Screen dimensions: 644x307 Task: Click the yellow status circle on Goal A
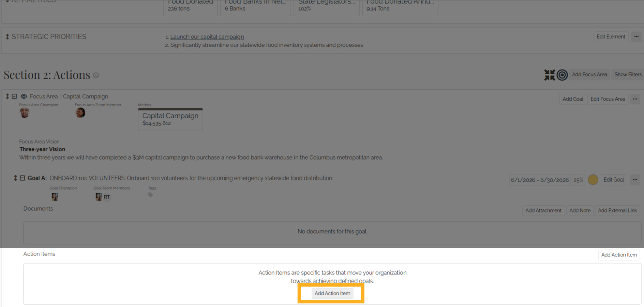pyautogui.click(x=593, y=180)
